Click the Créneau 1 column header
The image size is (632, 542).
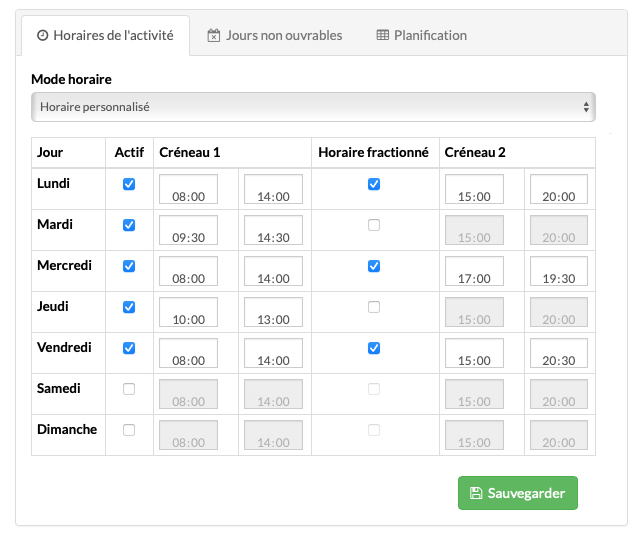point(190,152)
